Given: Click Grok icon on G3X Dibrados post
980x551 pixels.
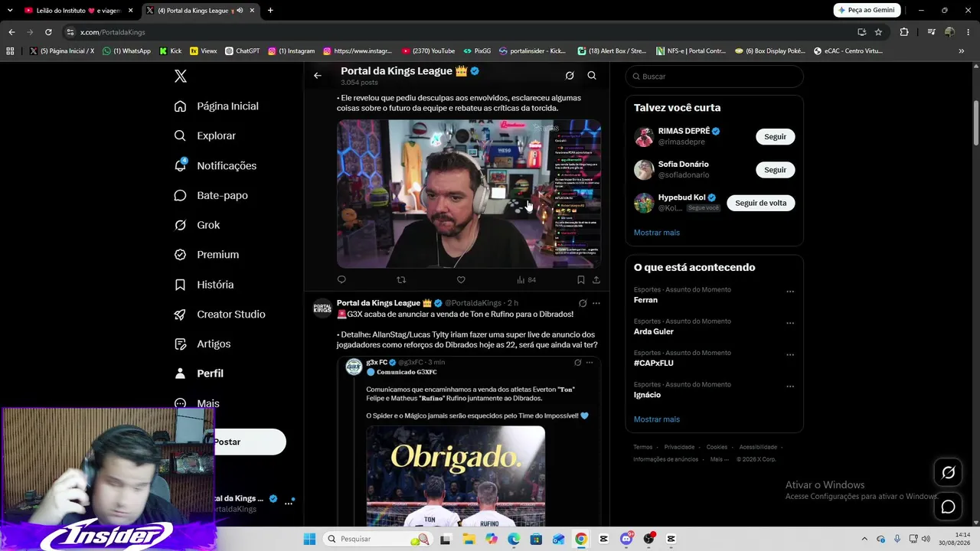Looking at the screenshot, I should [x=583, y=303].
